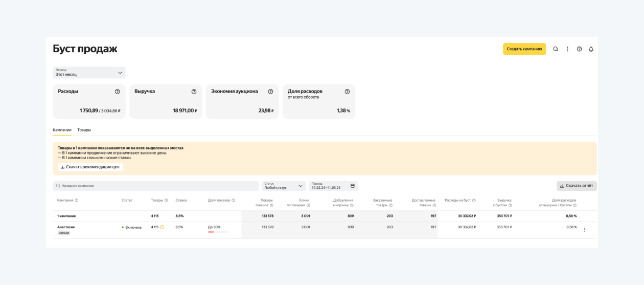Click the Создать кампанию button
The width and height of the screenshot is (644, 285).
point(524,49)
